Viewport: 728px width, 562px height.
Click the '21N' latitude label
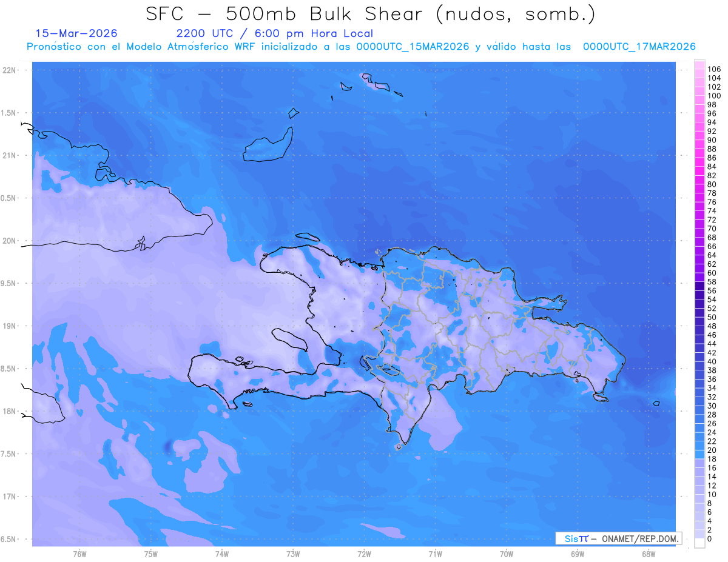[x=9, y=156]
